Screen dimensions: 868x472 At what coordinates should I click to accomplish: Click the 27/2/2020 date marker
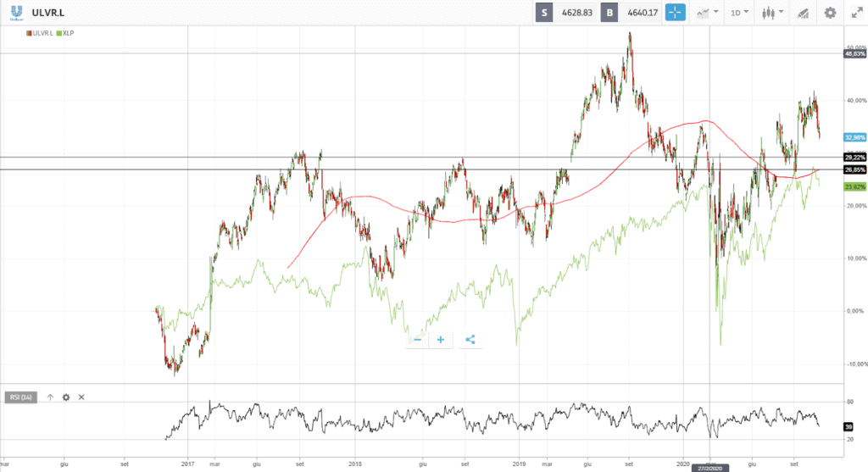click(x=709, y=468)
